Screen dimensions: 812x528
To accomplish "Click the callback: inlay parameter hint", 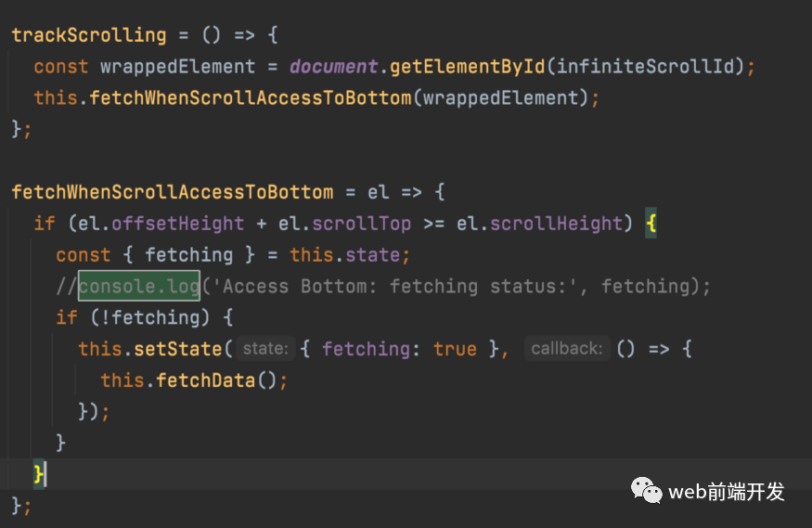I will pyautogui.click(x=567, y=348).
